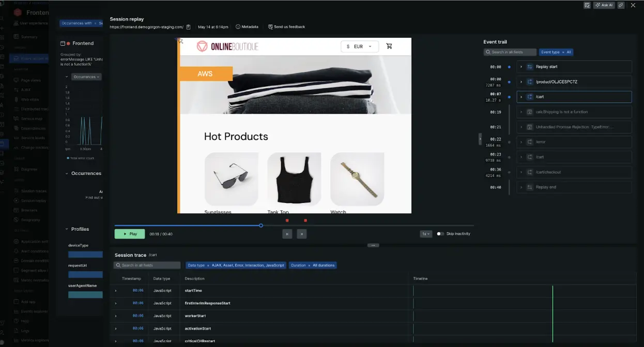This screenshot has height=347, width=644.
Task: Select the /product/OLJCESPC7Z event in trail
Action: [574, 82]
